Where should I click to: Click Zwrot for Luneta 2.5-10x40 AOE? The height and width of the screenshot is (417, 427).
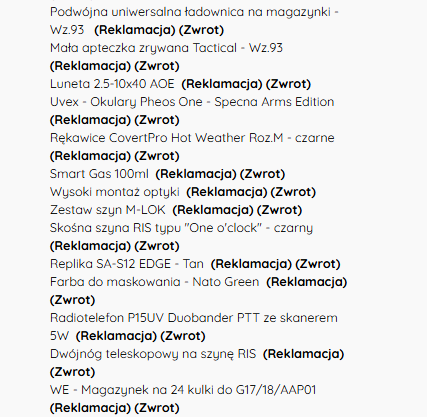point(288,84)
